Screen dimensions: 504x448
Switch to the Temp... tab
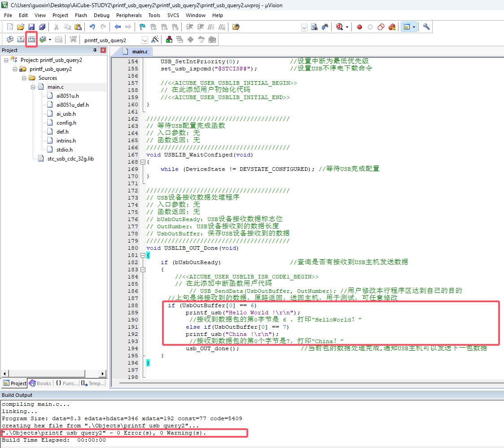[93, 383]
